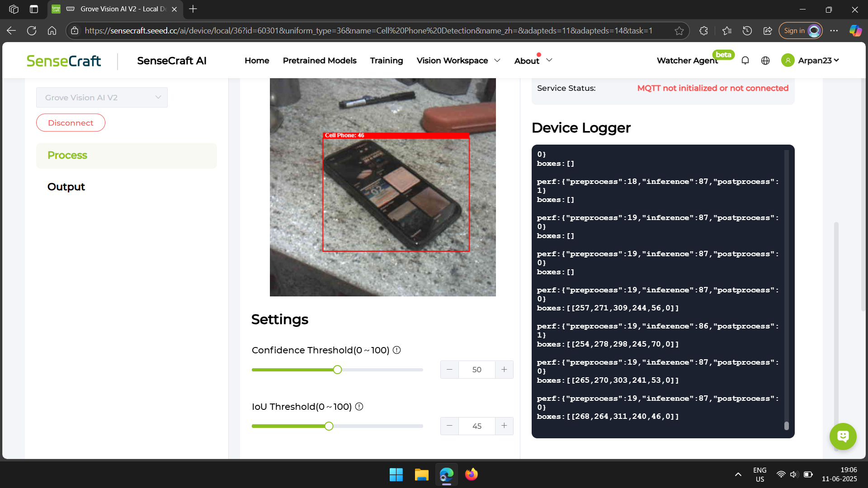Screen dimensions: 868x488
Task: Click the battery tray icon
Action: tap(808, 474)
